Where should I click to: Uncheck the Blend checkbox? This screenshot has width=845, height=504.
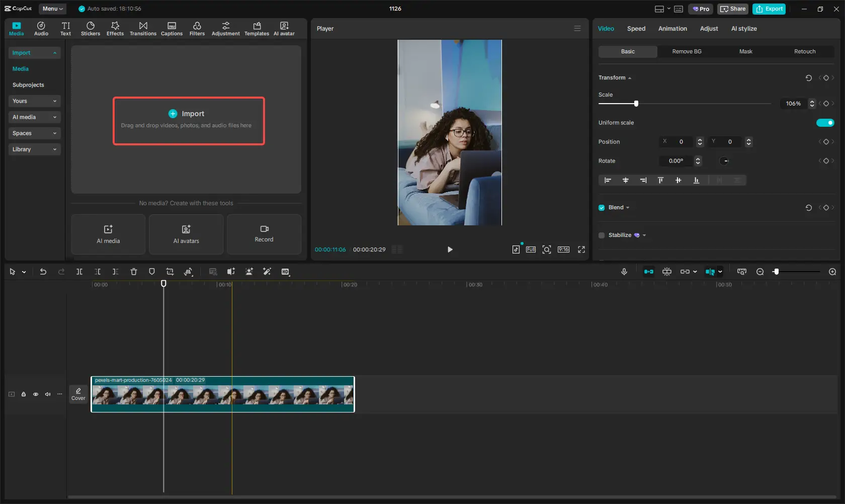[x=601, y=207]
